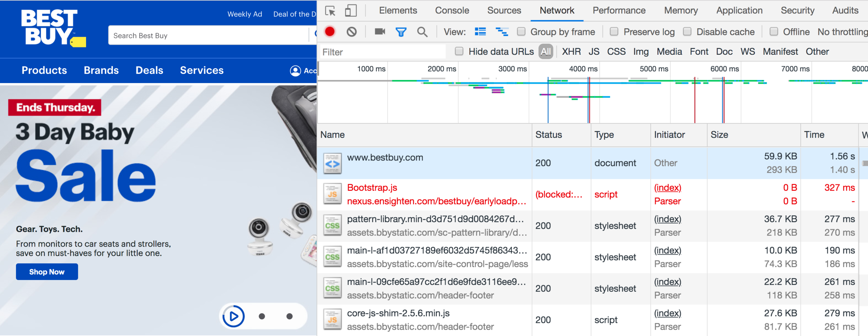The image size is (868, 336).
Task: Stop recording with the red record icon
Action: point(330,32)
